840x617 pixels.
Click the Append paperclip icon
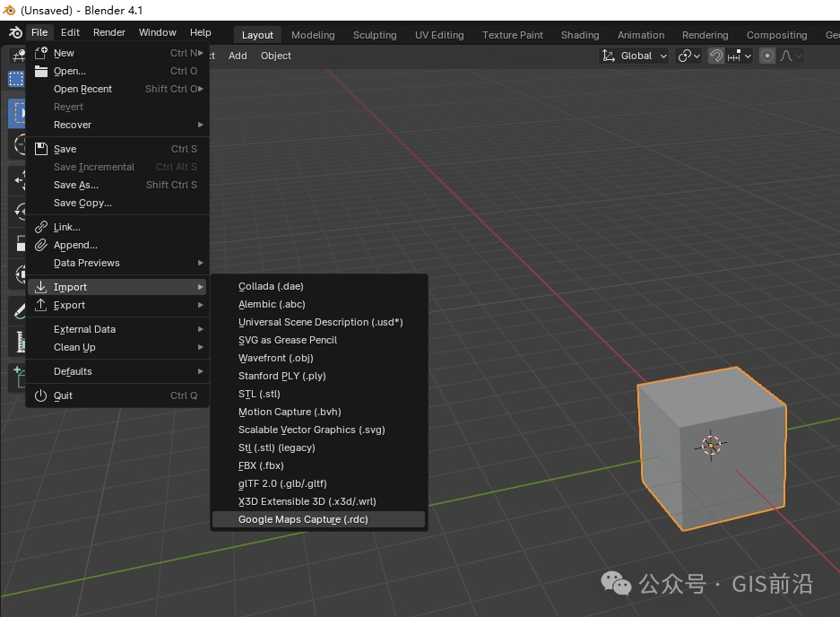coord(41,245)
